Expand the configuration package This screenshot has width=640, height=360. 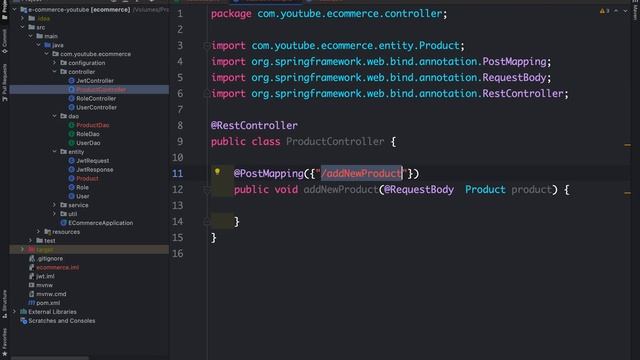pos(54,63)
